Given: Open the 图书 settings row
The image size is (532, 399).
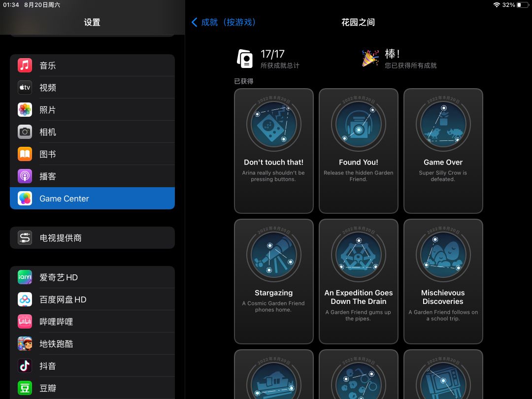Looking at the screenshot, I should click(92, 154).
